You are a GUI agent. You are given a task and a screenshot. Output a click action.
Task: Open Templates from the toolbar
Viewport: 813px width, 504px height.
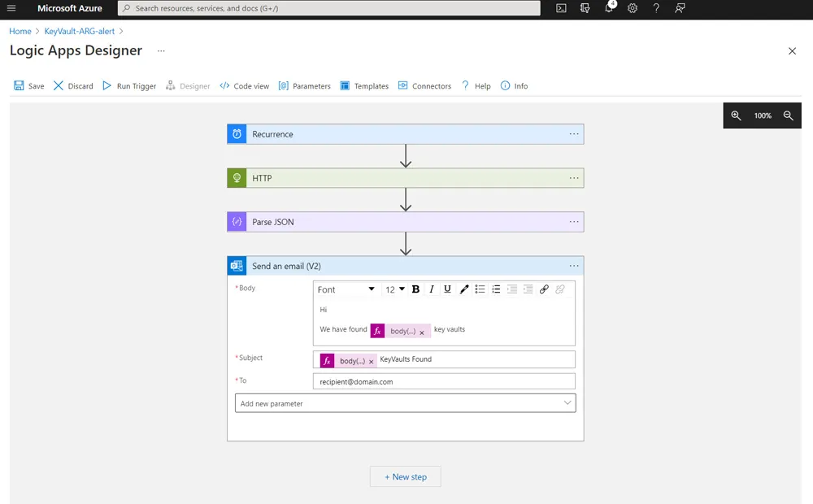[364, 86]
